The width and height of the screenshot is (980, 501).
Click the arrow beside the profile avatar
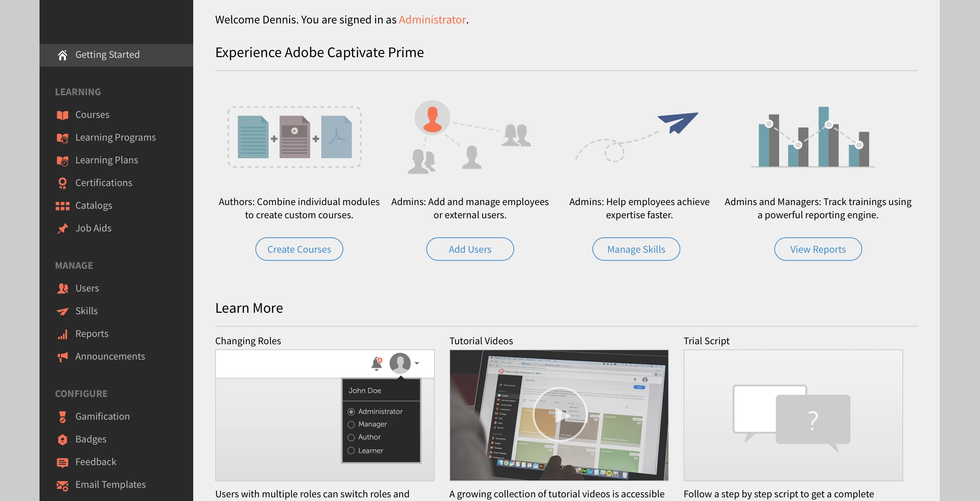coord(417,363)
